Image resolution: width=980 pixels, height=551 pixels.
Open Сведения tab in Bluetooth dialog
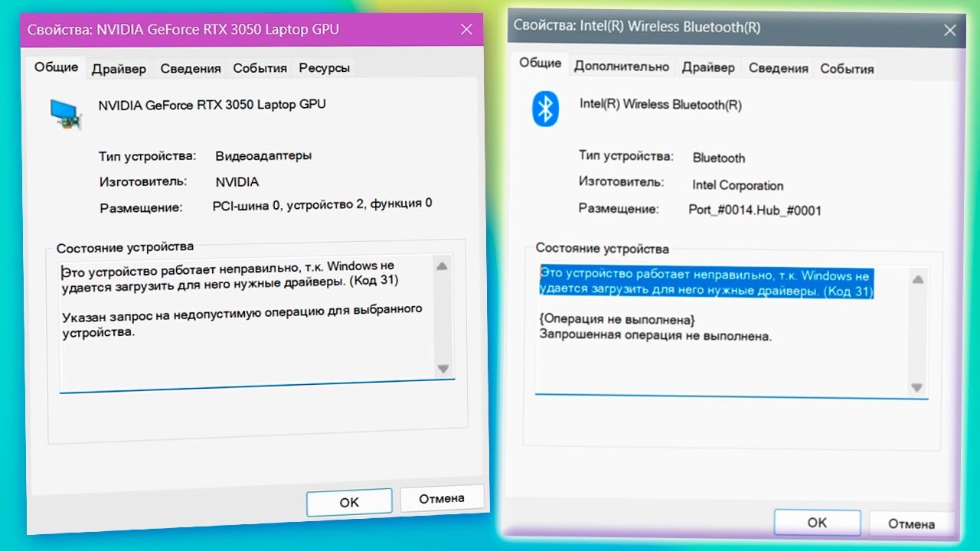click(x=779, y=68)
